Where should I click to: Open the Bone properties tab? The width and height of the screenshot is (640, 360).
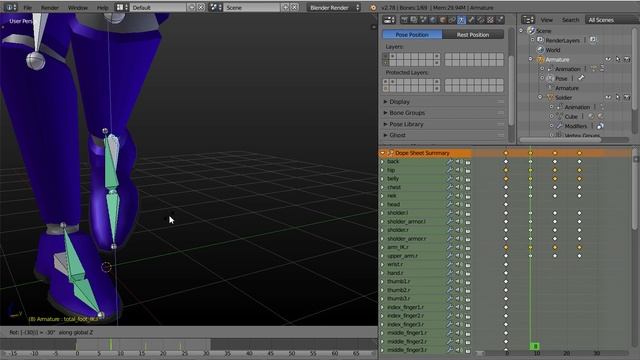[x=471, y=20]
